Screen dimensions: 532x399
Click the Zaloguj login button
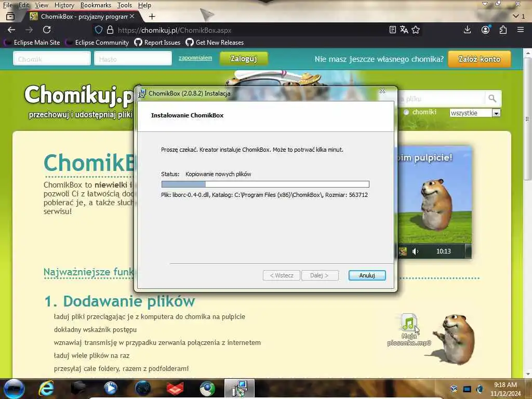(x=244, y=59)
